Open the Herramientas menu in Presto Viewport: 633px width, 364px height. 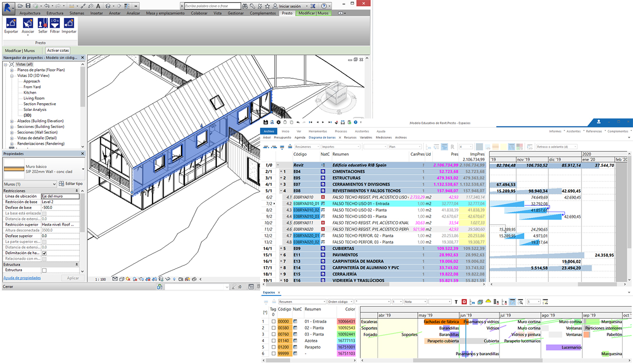318,131
